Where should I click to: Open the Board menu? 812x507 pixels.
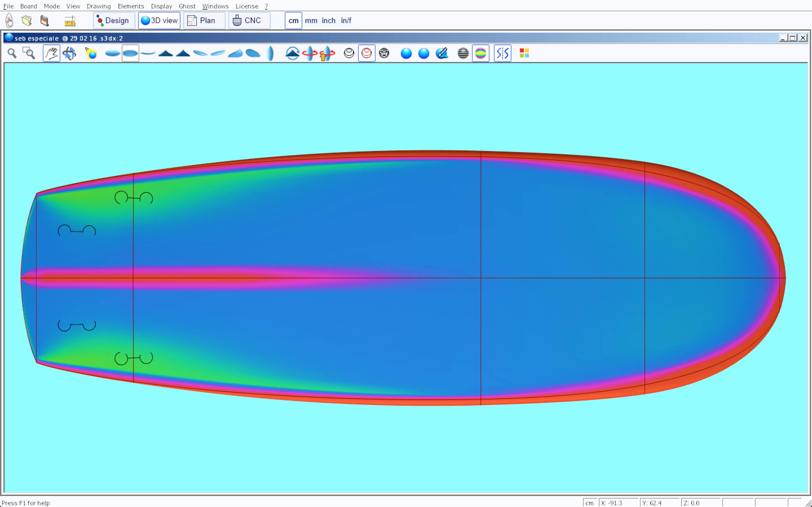click(x=28, y=6)
